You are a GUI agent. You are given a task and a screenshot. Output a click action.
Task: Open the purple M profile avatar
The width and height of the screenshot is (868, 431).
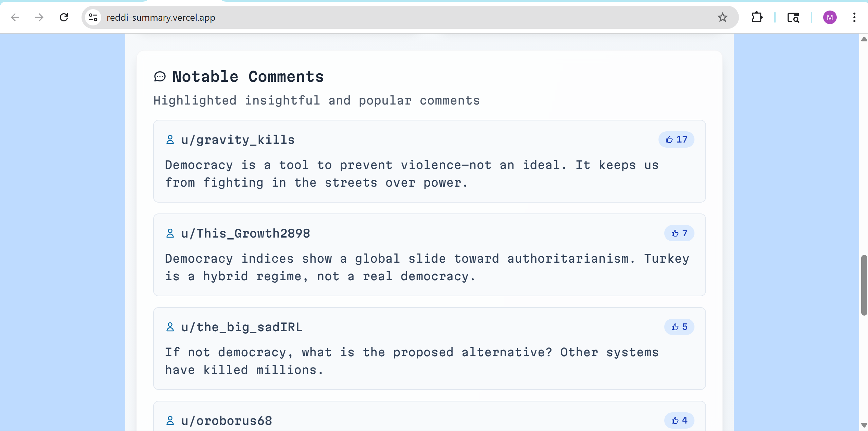pyautogui.click(x=830, y=17)
